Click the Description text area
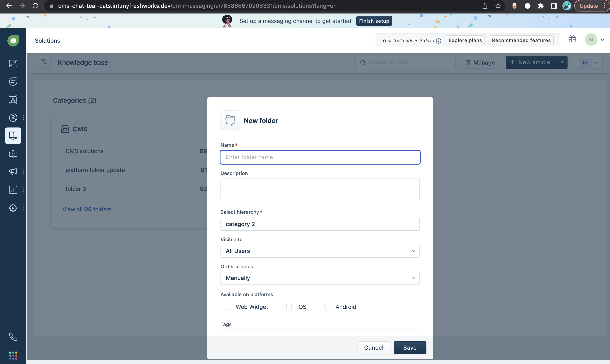The height and width of the screenshot is (364, 610). (x=320, y=189)
